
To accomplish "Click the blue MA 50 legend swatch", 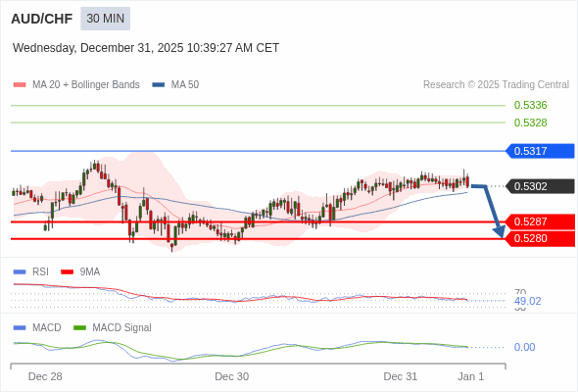I will tap(159, 85).
